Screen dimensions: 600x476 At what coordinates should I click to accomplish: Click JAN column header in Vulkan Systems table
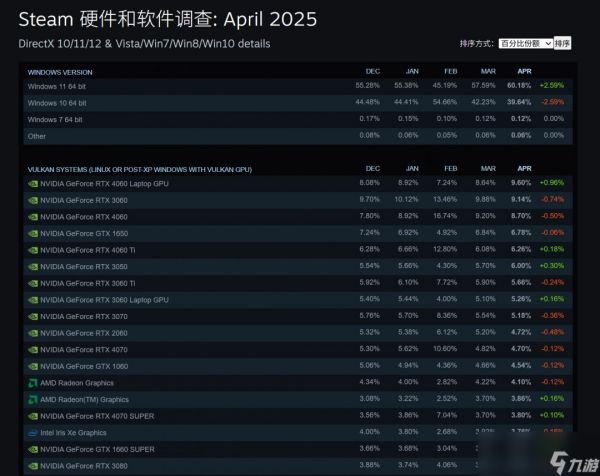point(412,169)
